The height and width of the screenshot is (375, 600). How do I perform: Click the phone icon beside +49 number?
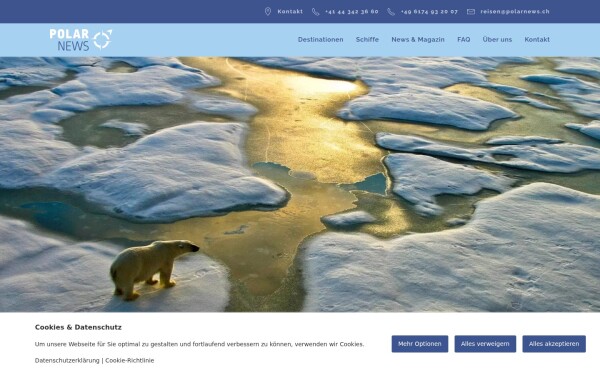391,12
